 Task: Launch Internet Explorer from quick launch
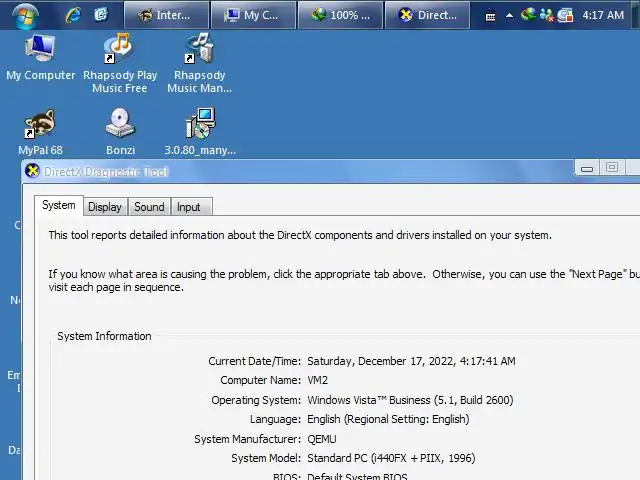[73, 15]
